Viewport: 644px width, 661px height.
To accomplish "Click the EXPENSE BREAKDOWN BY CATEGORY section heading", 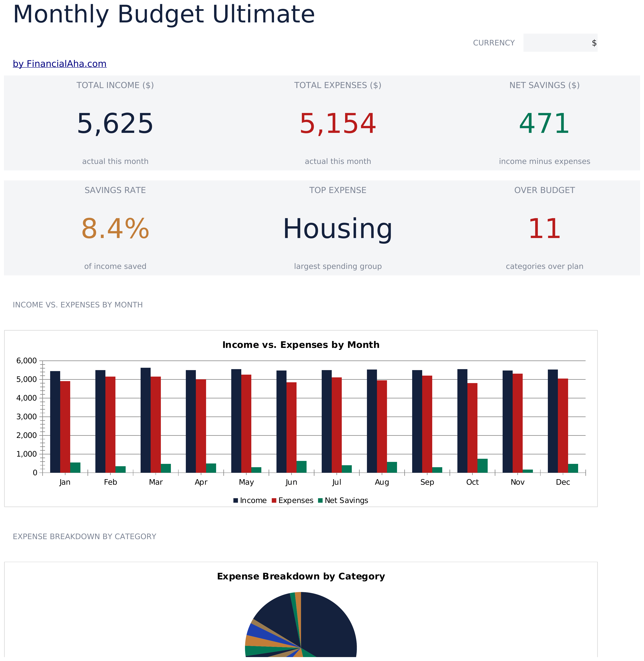I will pyautogui.click(x=84, y=537).
